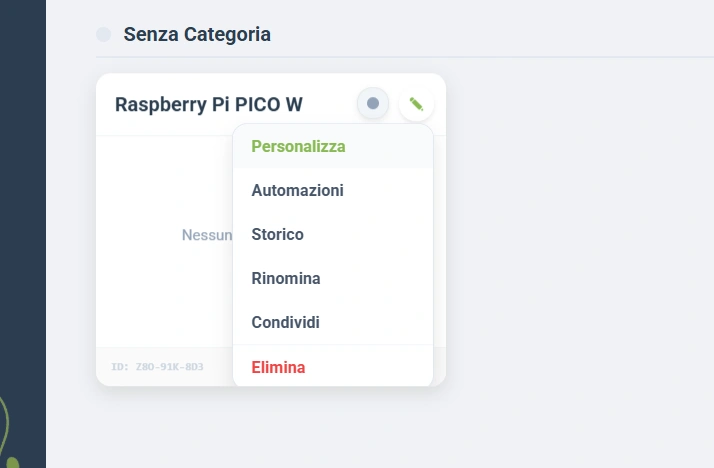Viewport: 714px width, 468px height.
Task: Click the grey dot options button
Action: 373,103
